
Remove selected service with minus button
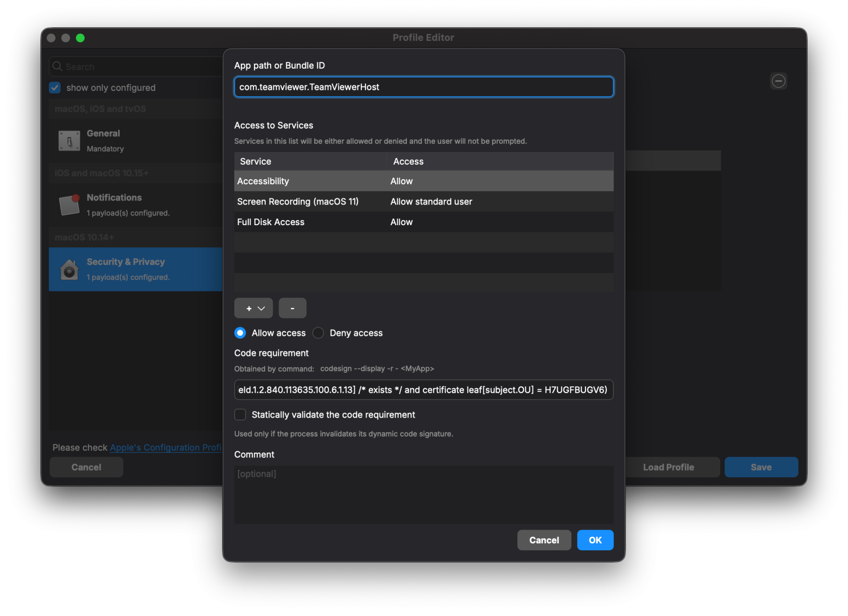pyautogui.click(x=292, y=308)
